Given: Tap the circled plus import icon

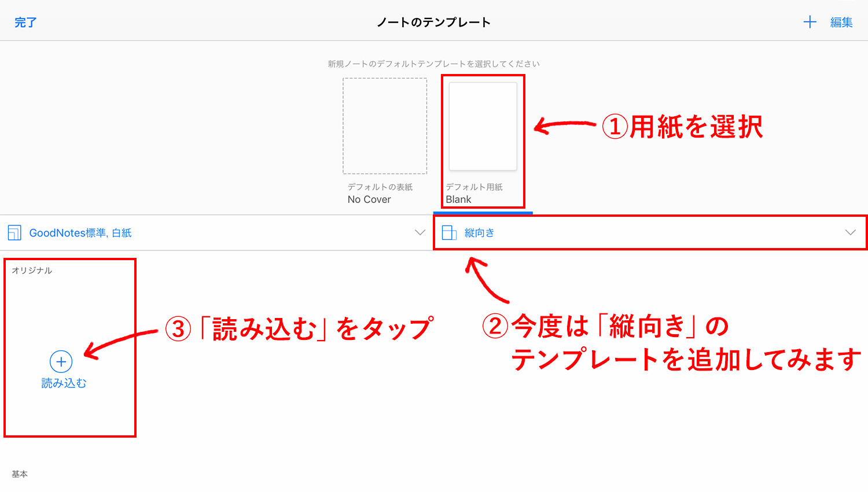Looking at the screenshot, I should tap(61, 361).
